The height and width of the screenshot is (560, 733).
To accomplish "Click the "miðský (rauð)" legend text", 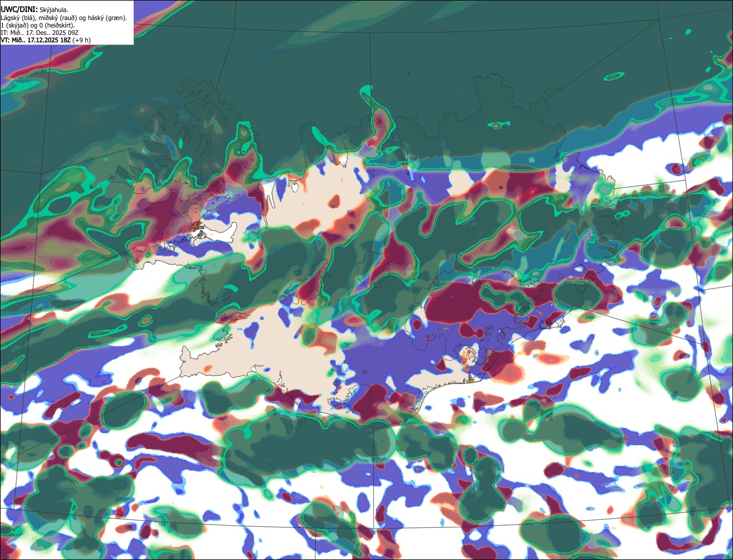I will pyautogui.click(x=58, y=18).
